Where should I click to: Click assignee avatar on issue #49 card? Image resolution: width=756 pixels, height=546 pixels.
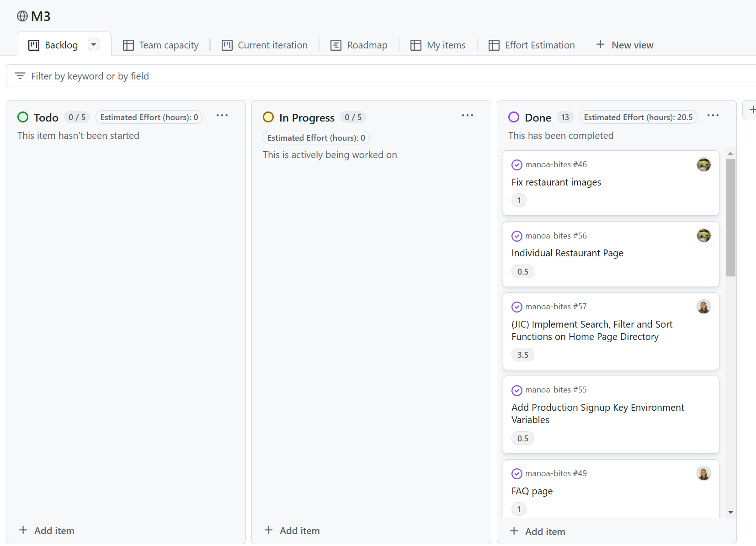(704, 473)
